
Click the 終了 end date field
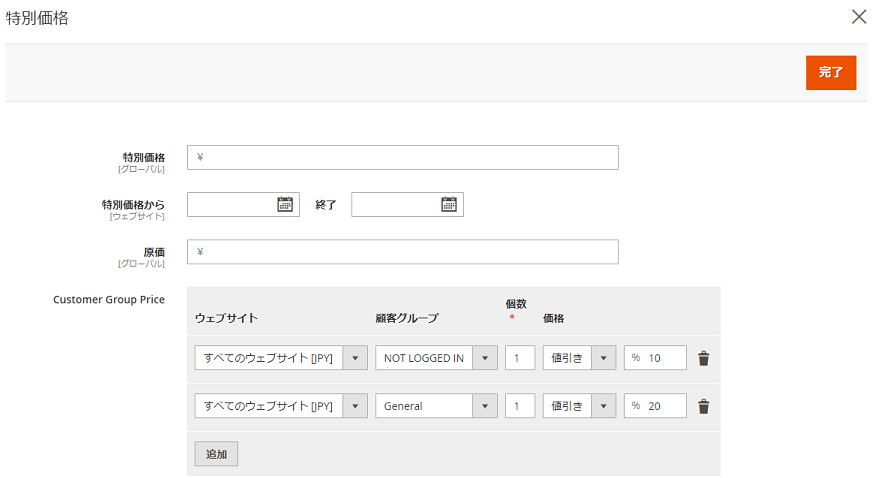[395, 205]
